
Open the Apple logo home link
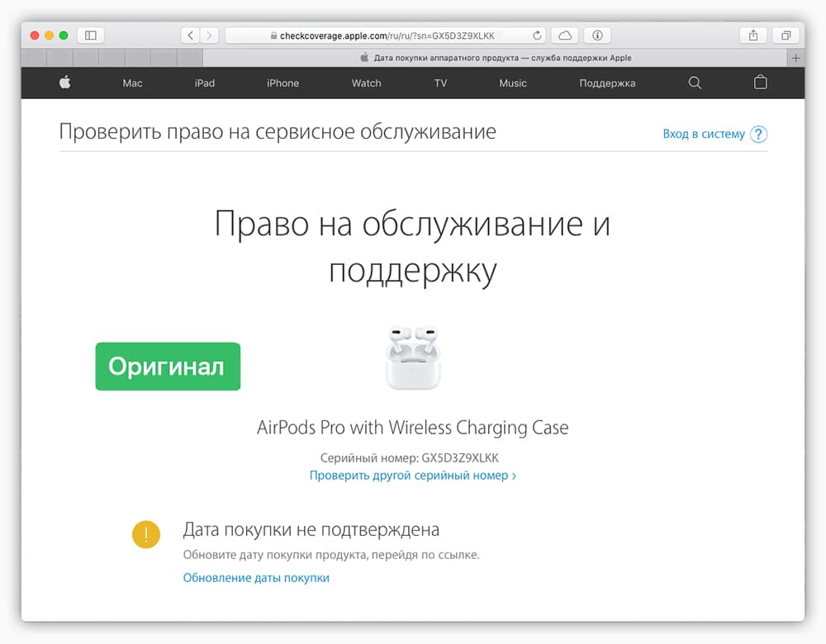point(64,82)
